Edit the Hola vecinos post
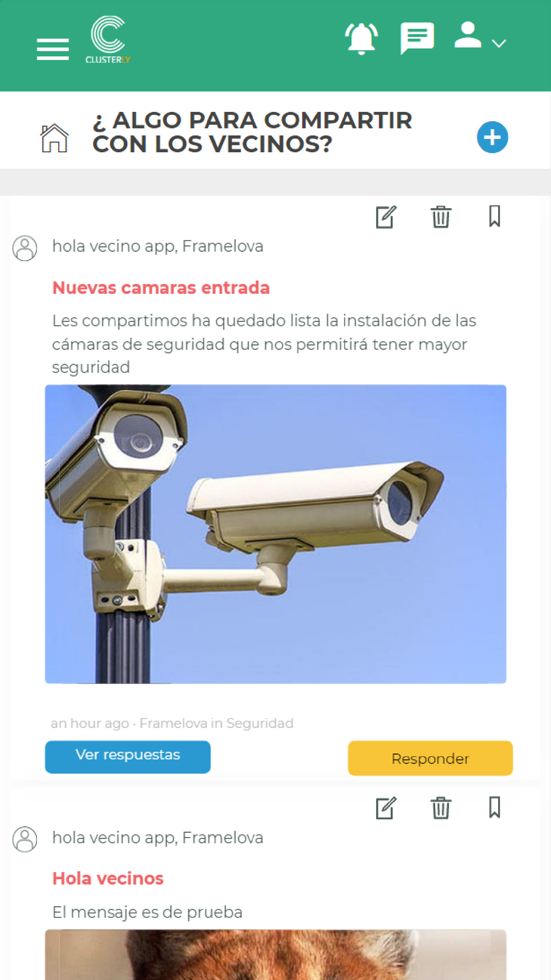 point(386,808)
